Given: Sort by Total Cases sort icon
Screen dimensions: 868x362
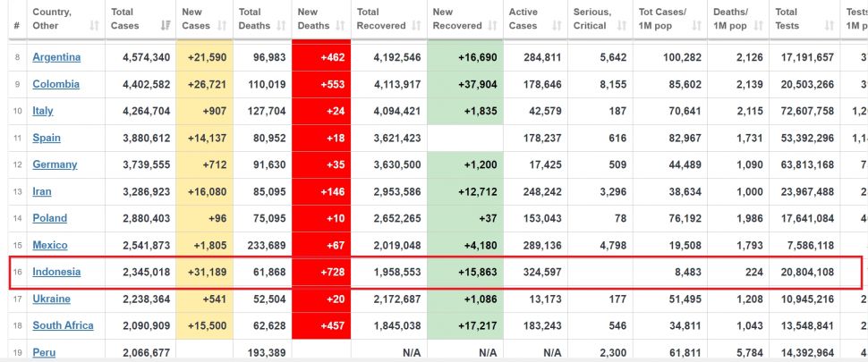Looking at the screenshot, I should click(166, 25).
